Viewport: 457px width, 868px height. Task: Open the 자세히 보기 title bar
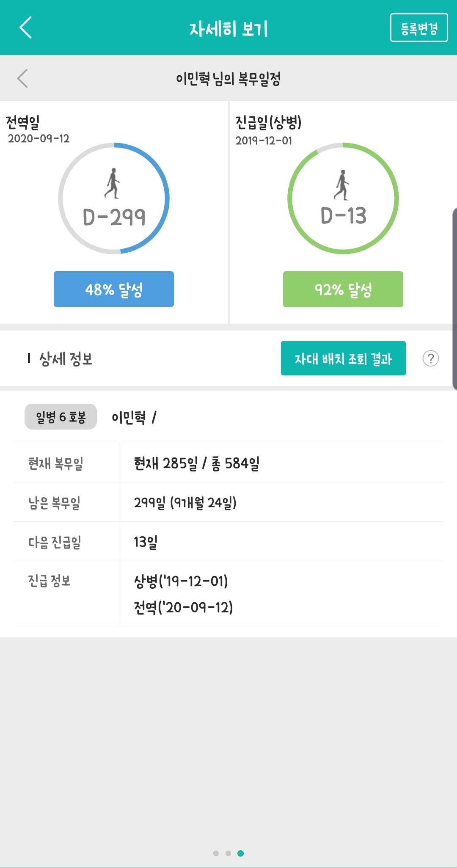pos(228,29)
